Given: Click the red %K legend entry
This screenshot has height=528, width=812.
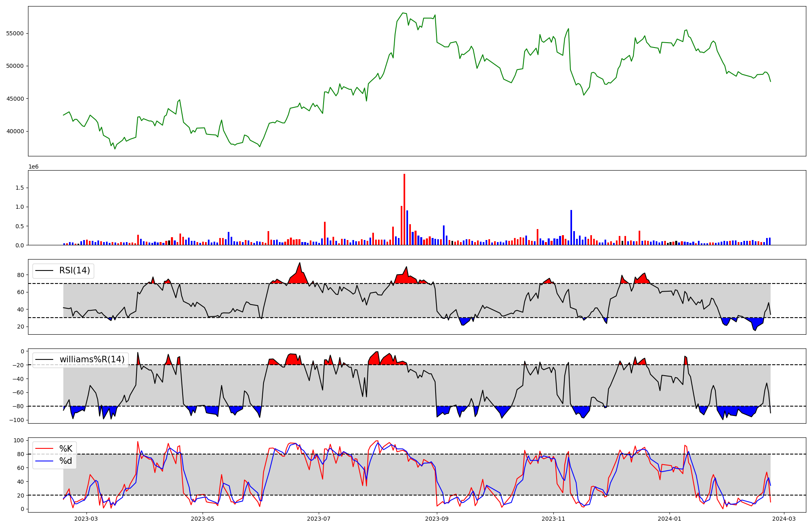Looking at the screenshot, I should click(65, 448).
